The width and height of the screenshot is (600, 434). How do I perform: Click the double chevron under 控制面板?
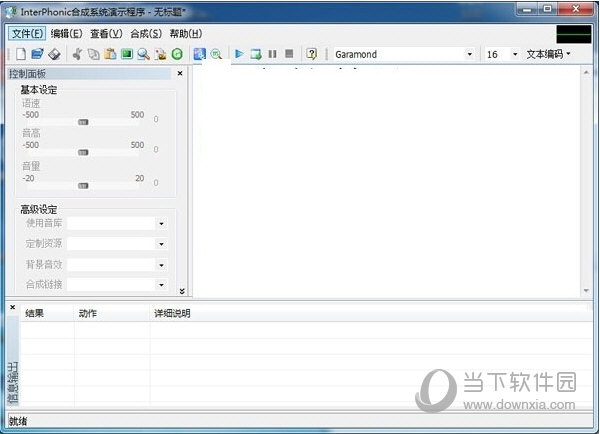pos(182,291)
